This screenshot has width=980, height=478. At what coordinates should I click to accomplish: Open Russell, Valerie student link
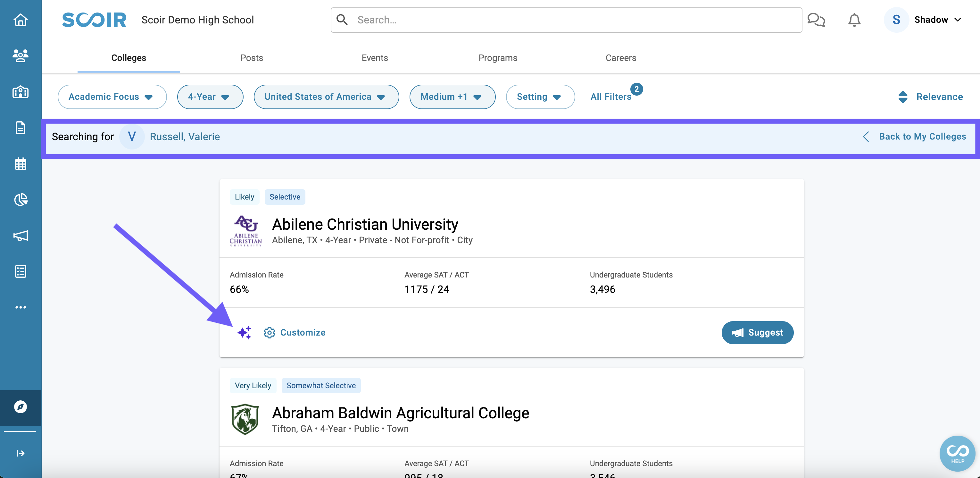[185, 137]
